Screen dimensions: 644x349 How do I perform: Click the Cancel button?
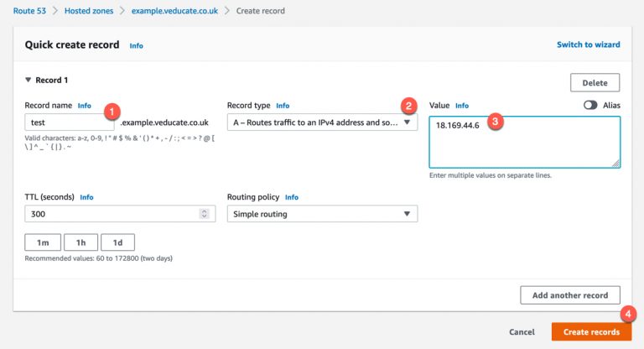(522, 332)
